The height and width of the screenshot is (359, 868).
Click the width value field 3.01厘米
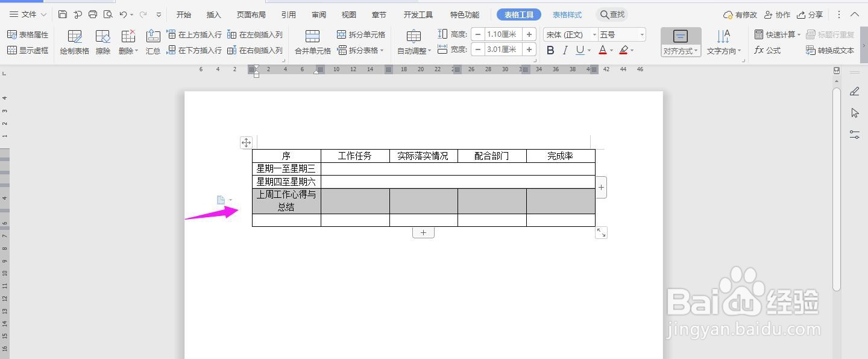(503, 49)
